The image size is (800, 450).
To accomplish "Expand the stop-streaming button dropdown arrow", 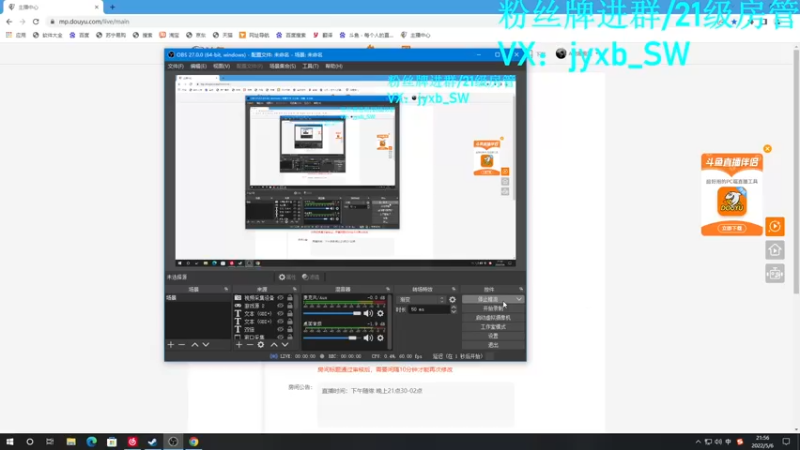I will pos(519,299).
